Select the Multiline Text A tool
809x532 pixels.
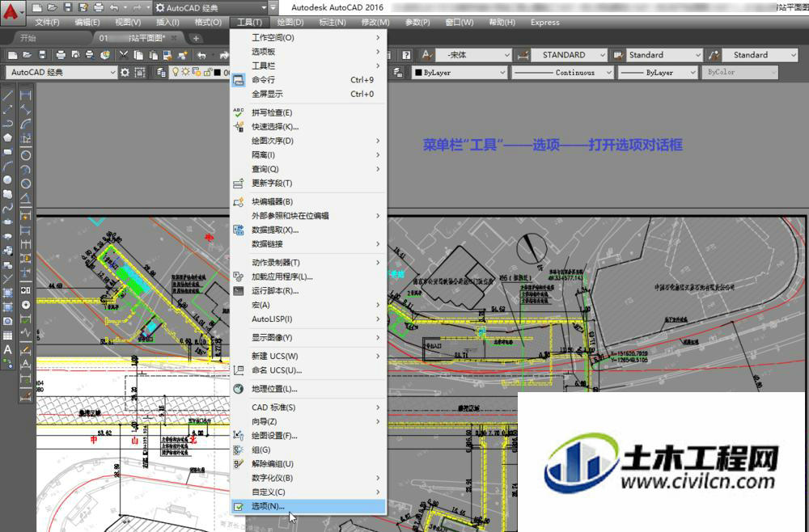pyautogui.click(x=8, y=349)
